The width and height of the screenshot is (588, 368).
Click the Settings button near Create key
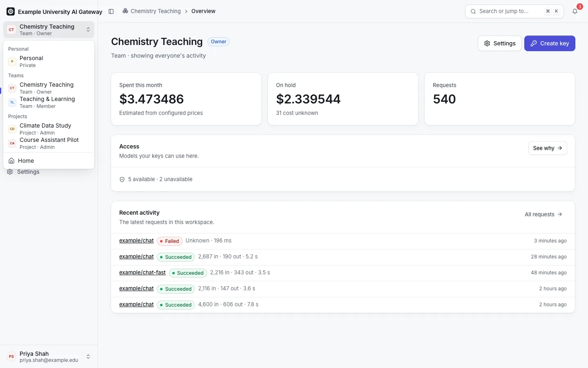[x=500, y=43]
